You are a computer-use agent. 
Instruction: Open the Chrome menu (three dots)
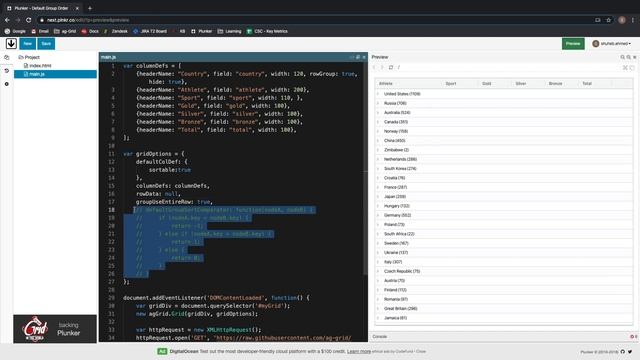pyautogui.click(x=633, y=20)
